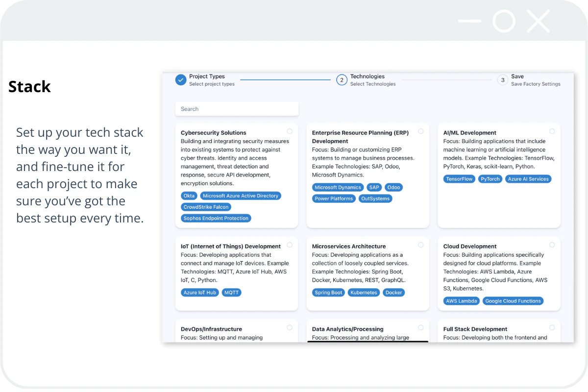This screenshot has height=392, width=588.
Task: Enable the Cloud Development project type
Action: coord(552,245)
